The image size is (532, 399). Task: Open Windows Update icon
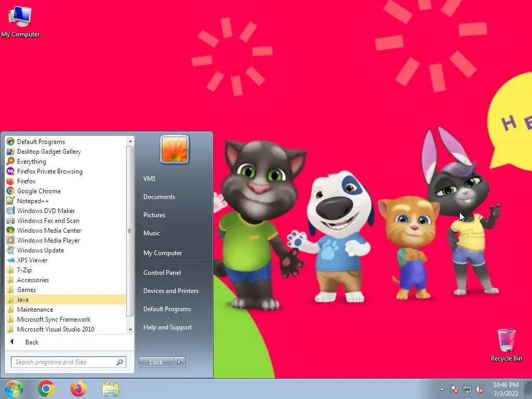tap(10, 250)
